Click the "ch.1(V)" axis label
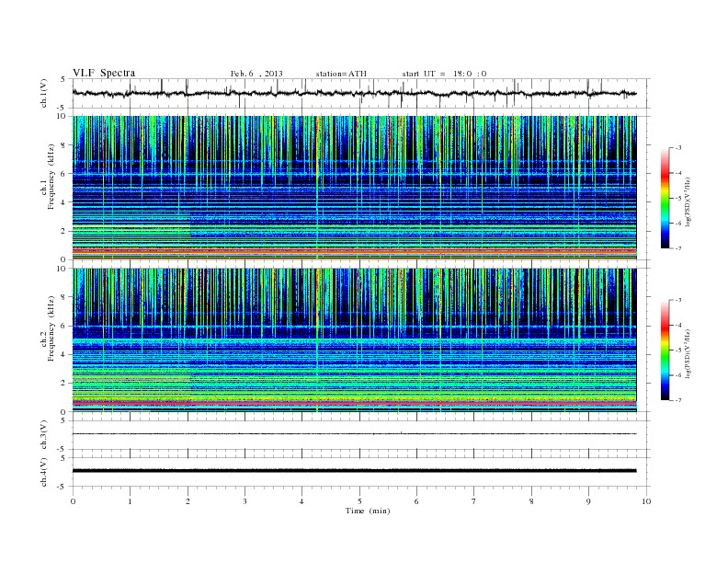Screen dimensions: 728x563 pos(44,93)
